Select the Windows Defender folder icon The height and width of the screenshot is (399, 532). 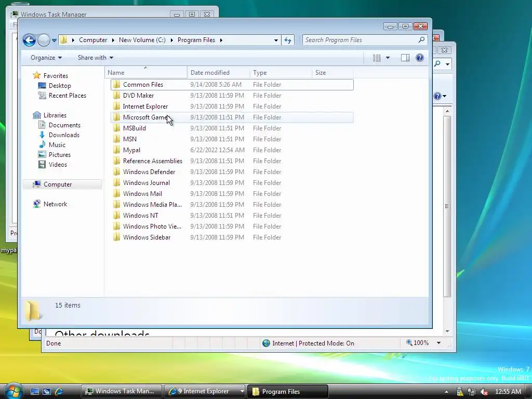point(116,171)
